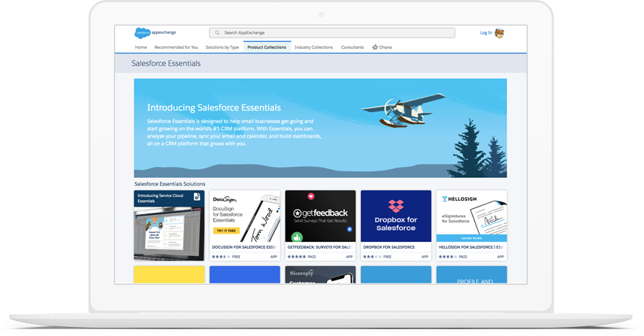Open the Home tab
The width and height of the screenshot is (644, 336).
point(141,47)
